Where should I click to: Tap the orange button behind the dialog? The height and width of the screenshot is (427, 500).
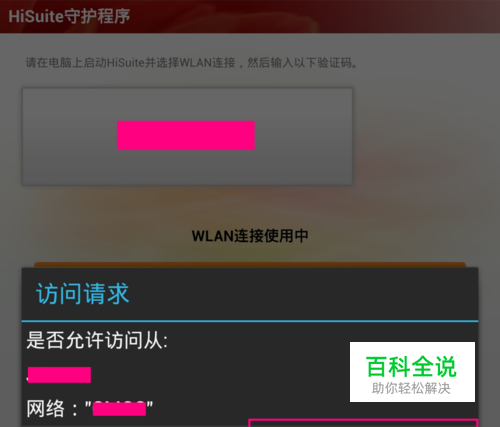coord(250,265)
